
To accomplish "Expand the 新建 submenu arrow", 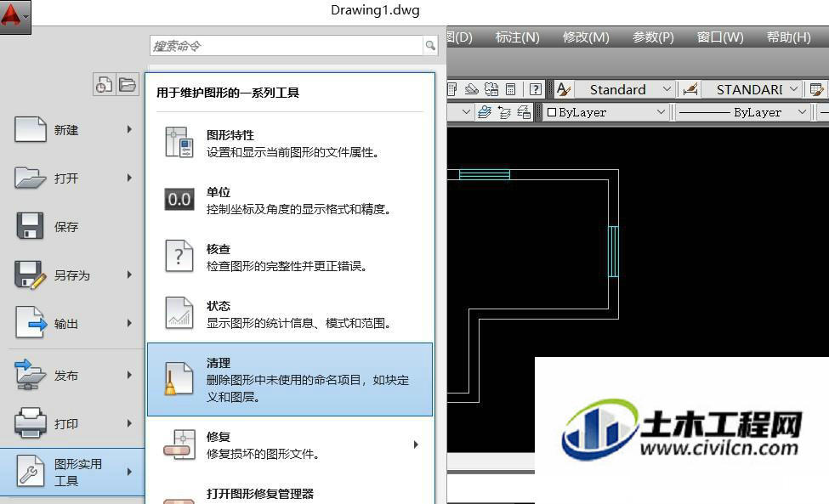I will tap(129, 129).
